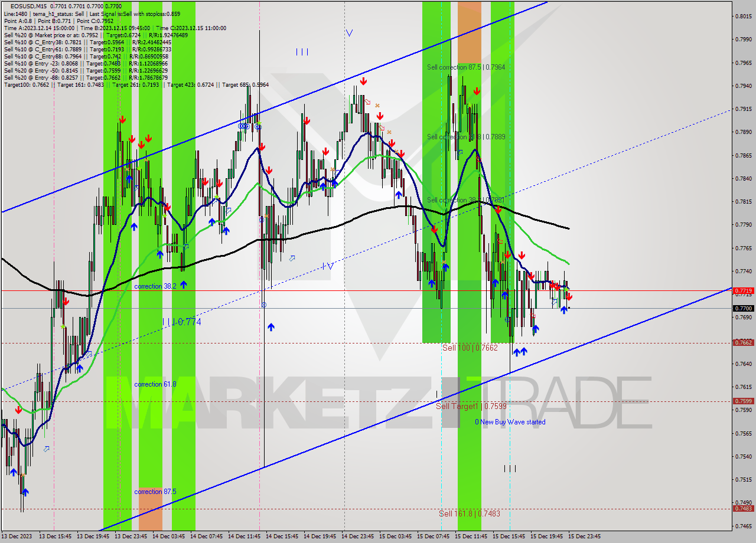Click the 0.7540 price axis label
756x543 pixels.
coord(744,456)
